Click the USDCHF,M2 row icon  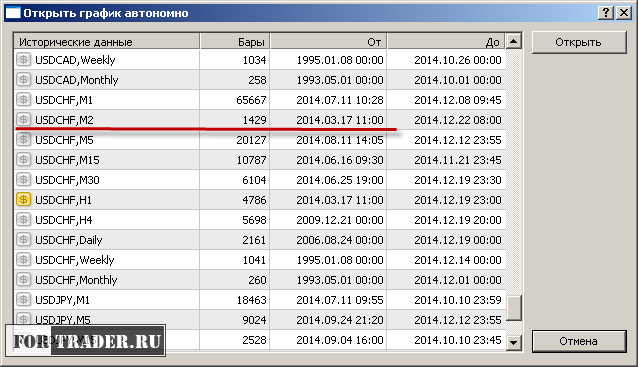coord(24,120)
